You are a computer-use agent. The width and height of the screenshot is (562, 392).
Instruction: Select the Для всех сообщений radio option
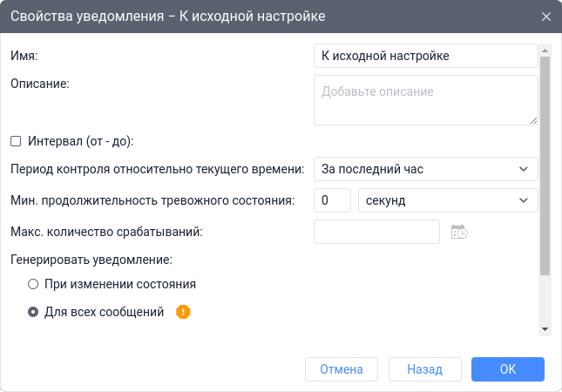pos(33,312)
